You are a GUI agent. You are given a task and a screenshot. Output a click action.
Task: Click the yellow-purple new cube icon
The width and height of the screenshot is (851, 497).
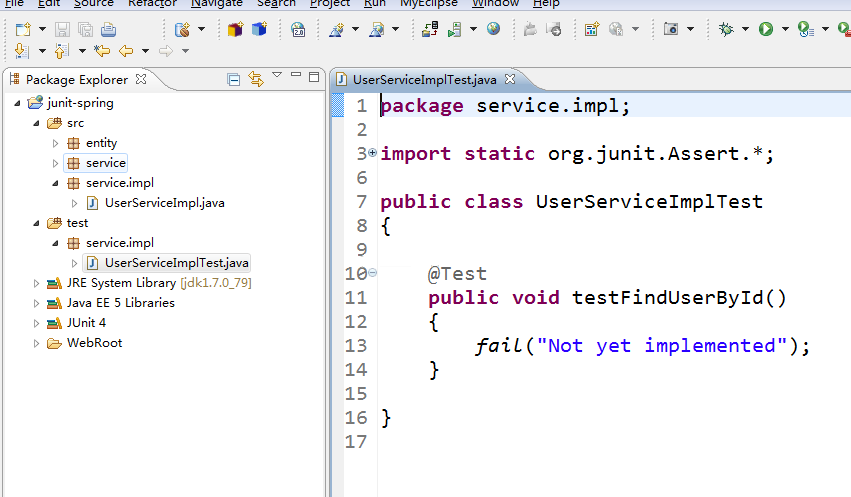pos(236,29)
